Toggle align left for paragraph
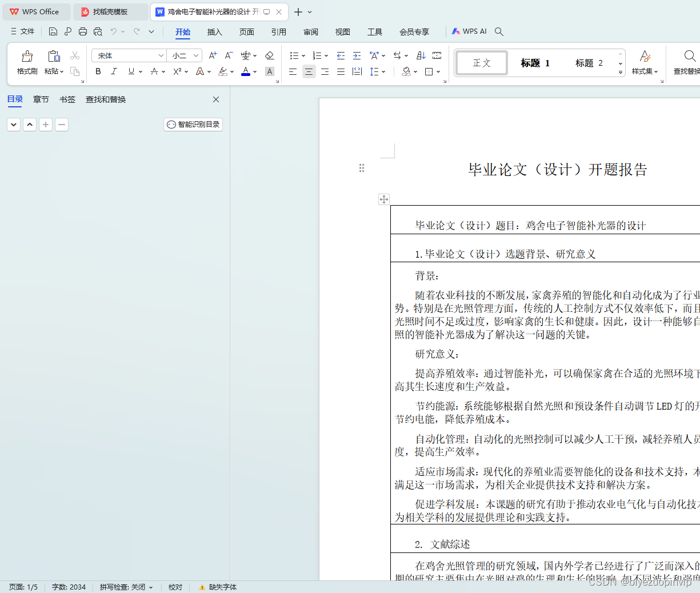This screenshot has height=593, width=700. tap(293, 71)
